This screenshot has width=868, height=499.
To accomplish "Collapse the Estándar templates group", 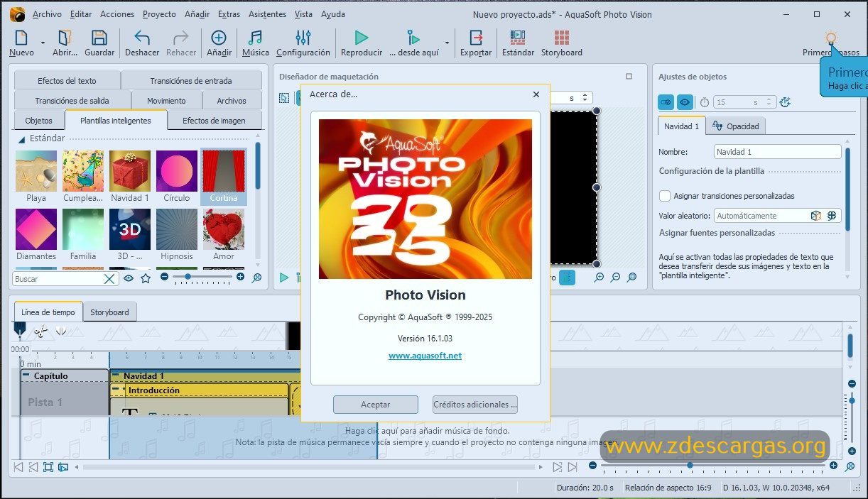I will tap(21, 139).
